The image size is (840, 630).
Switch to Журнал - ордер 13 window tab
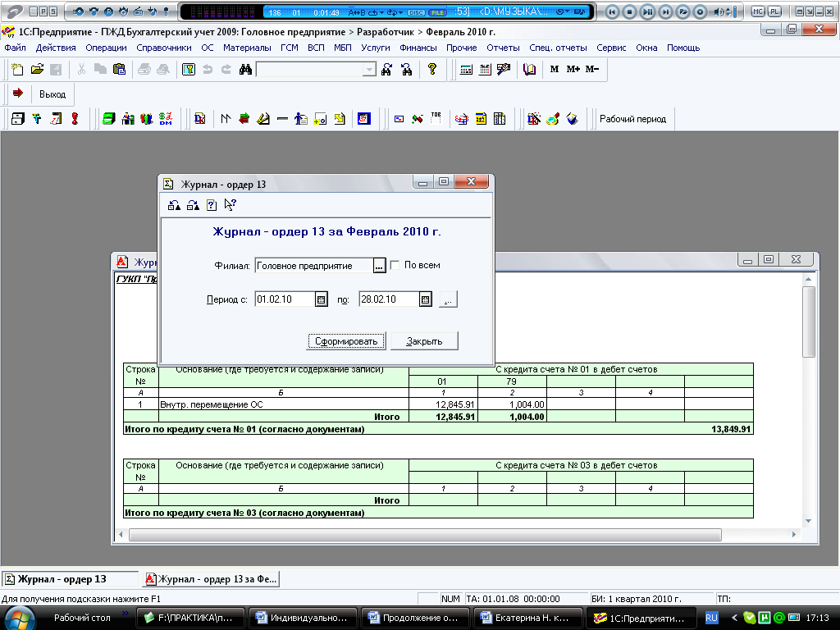tap(71, 579)
